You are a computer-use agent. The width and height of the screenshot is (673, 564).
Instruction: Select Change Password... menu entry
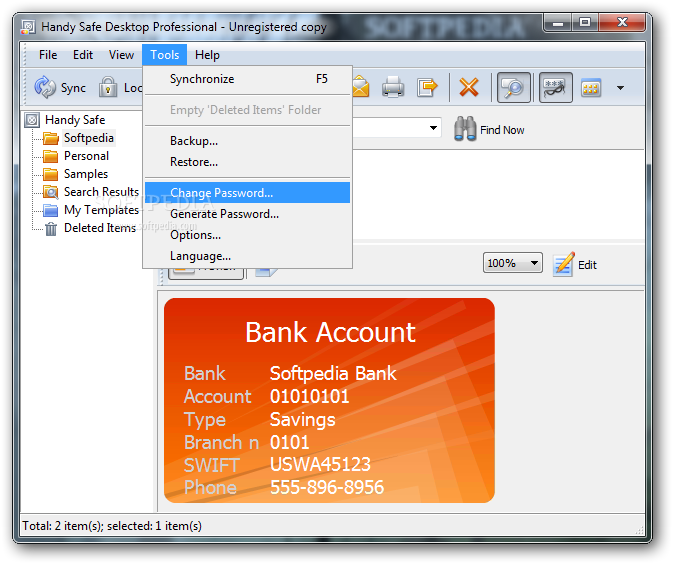tap(248, 193)
